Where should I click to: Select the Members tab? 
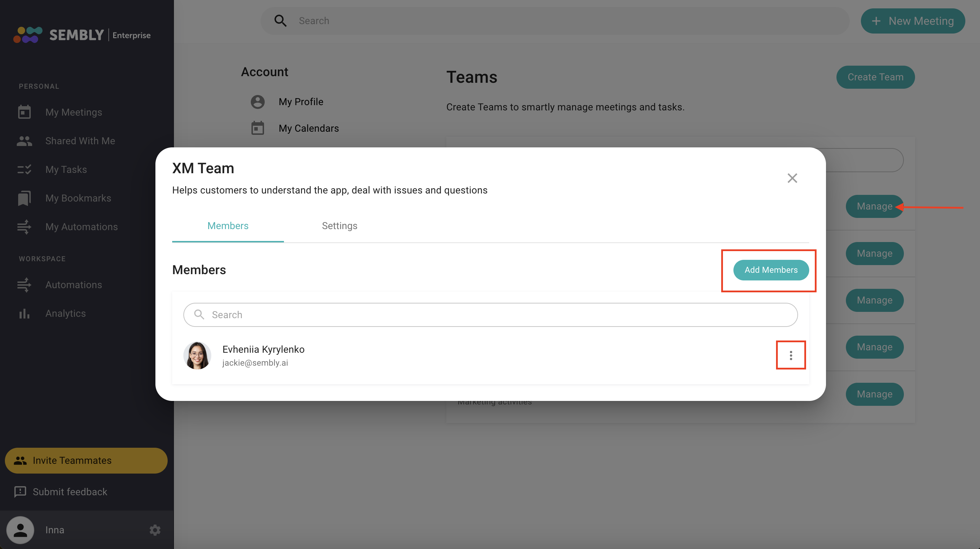click(227, 226)
